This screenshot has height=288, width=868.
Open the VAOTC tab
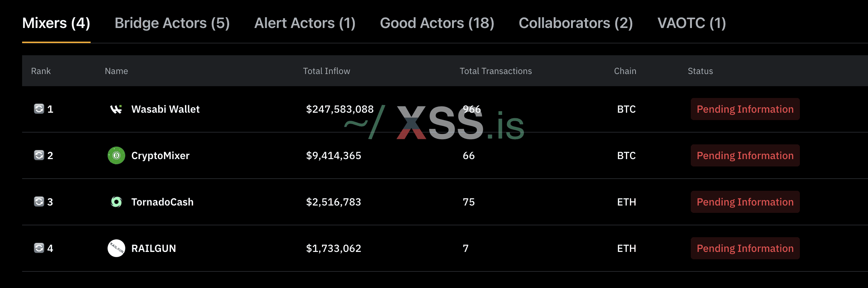(x=692, y=23)
